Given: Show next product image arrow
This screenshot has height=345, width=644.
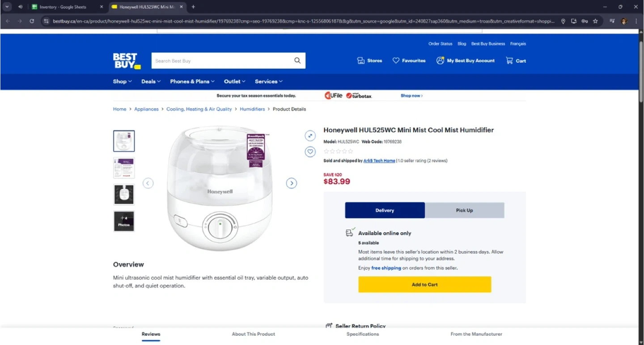Looking at the screenshot, I should pos(292,183).
